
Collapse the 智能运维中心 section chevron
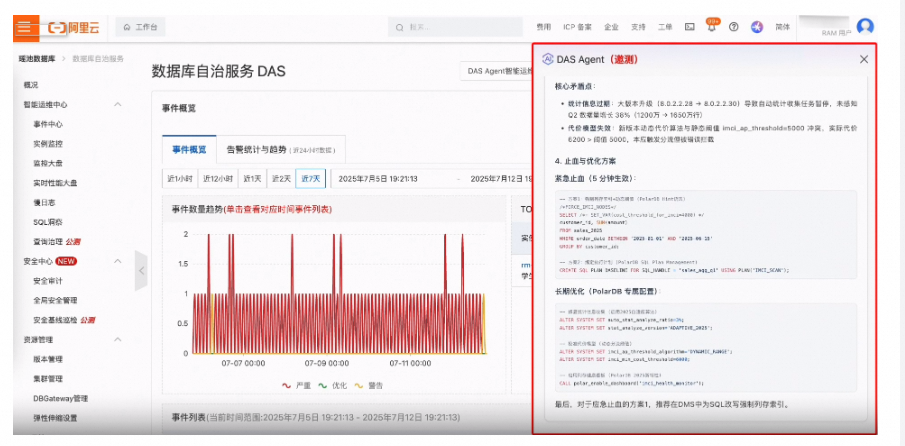[118, 104]
